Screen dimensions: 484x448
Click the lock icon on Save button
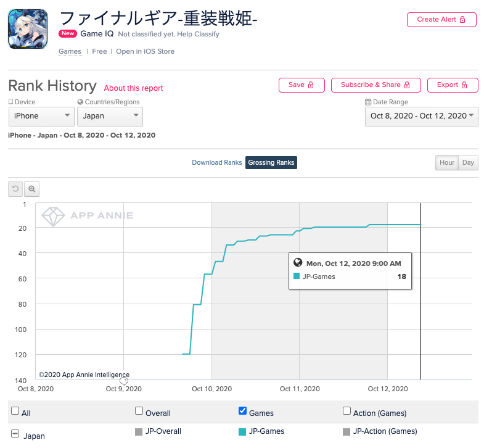[311, 85]
